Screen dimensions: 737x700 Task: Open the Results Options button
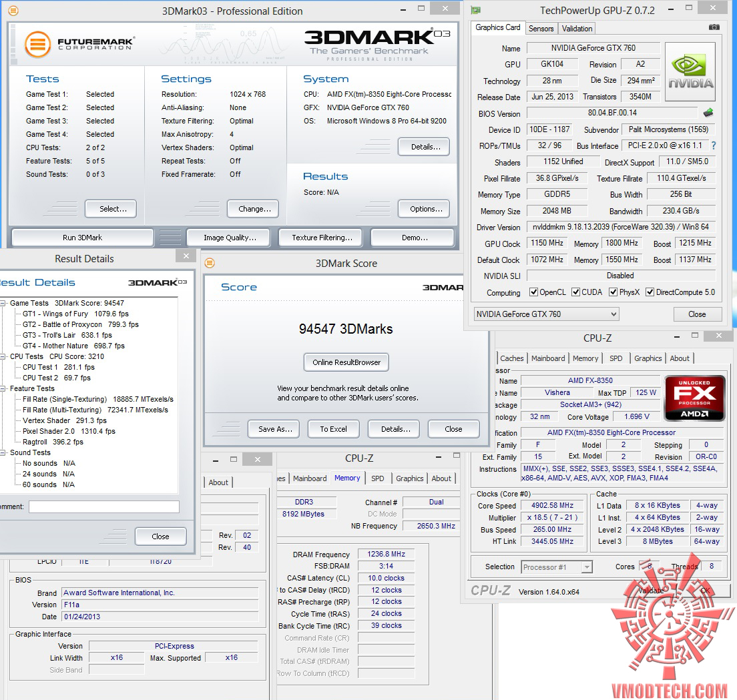coord(424,209)
